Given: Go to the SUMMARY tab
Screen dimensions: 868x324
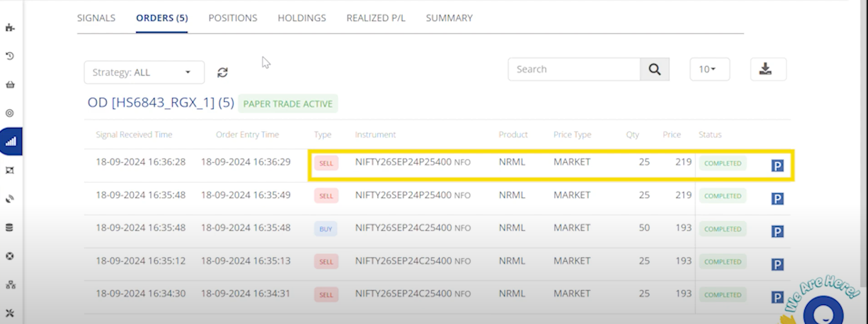Looking at the screenshot, I should 449,18.
